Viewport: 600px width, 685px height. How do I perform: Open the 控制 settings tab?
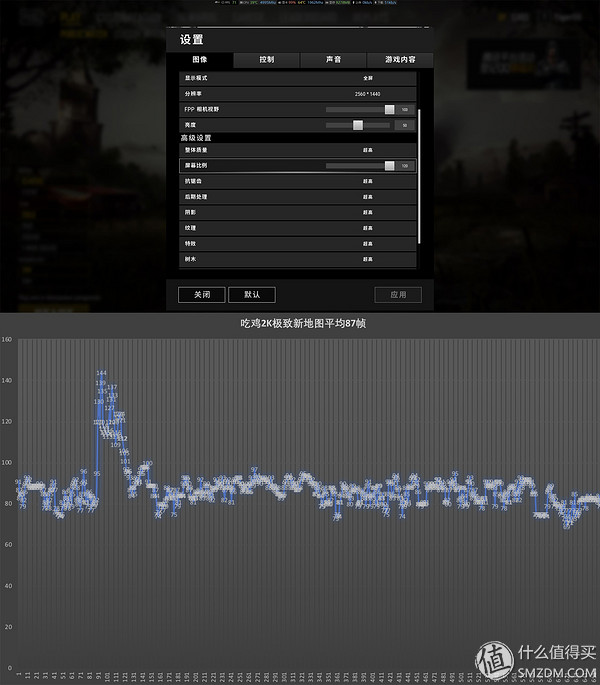(x=267, y=60)
